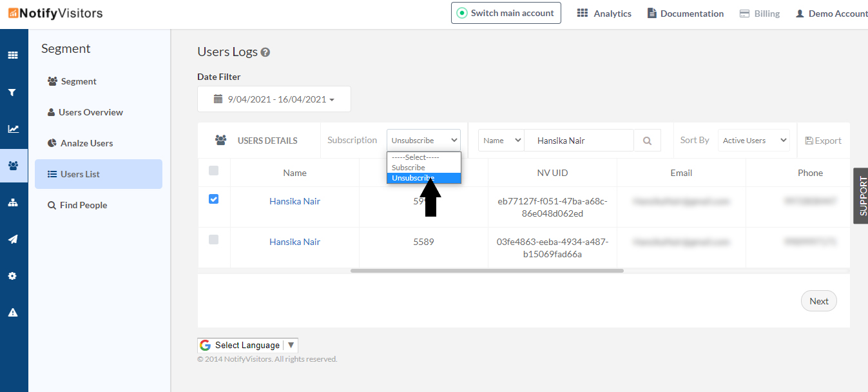
Task: Open the Active Users sort dropdown
Action: (x=753, y=141)
